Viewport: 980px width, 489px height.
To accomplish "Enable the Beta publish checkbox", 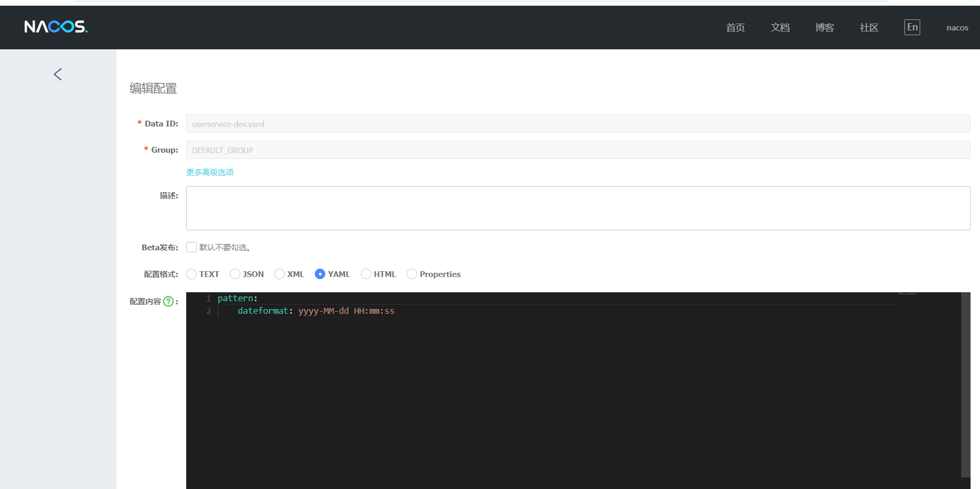I will coord(191,247).
